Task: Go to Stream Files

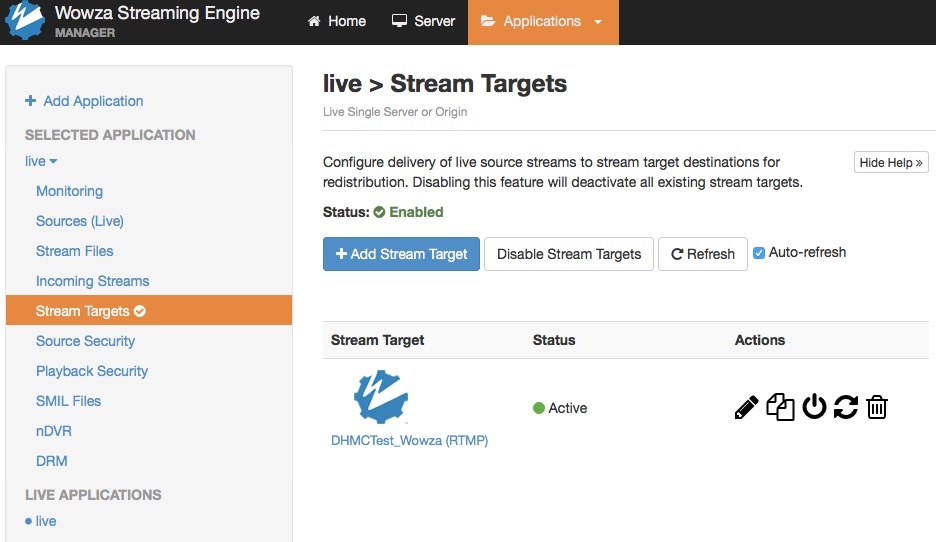Action: 75,251
